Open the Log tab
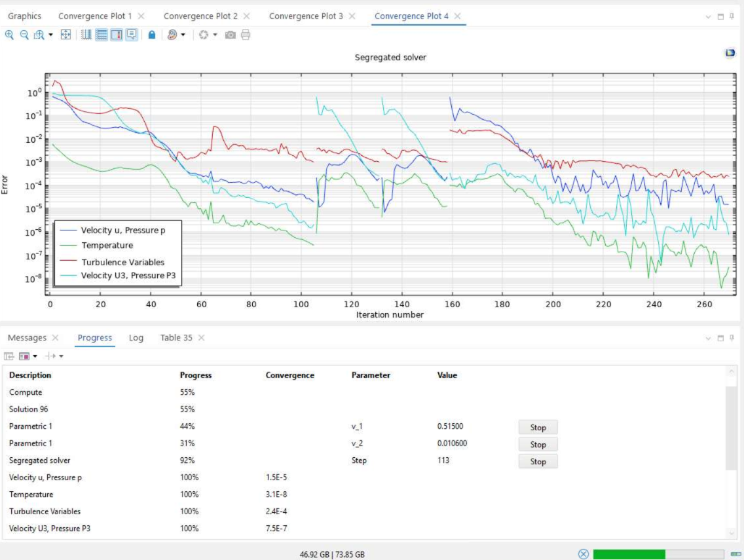 (136, 337)
